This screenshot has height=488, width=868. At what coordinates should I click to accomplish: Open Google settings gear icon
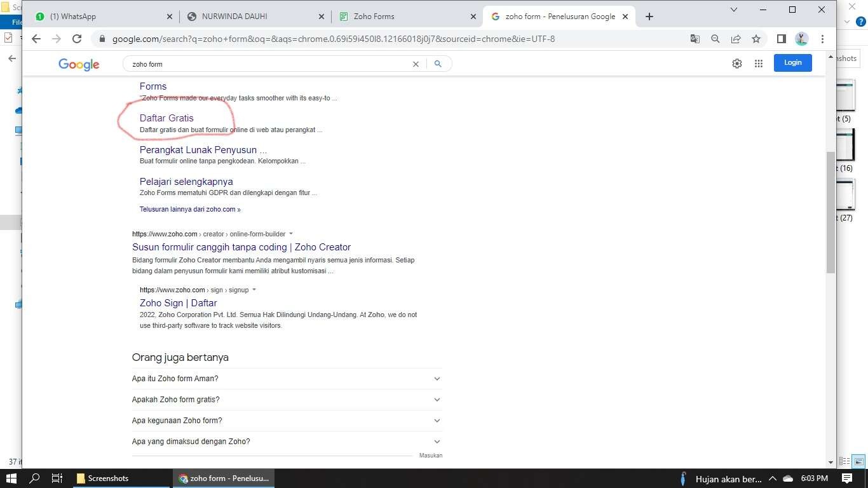737,64
